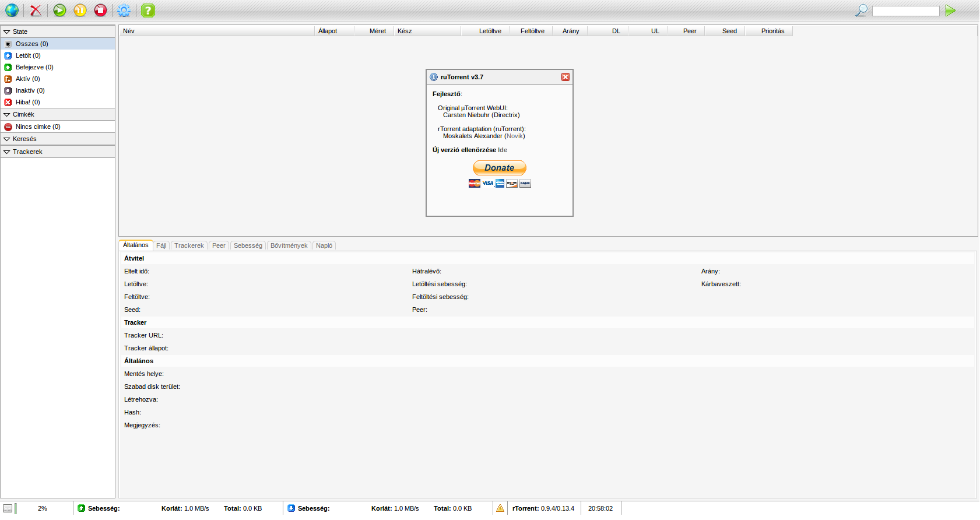Viewport: 980px width, 520px height.
Task: Click the info icon in the ruTorrent dialog title
Action: point(434,77)
